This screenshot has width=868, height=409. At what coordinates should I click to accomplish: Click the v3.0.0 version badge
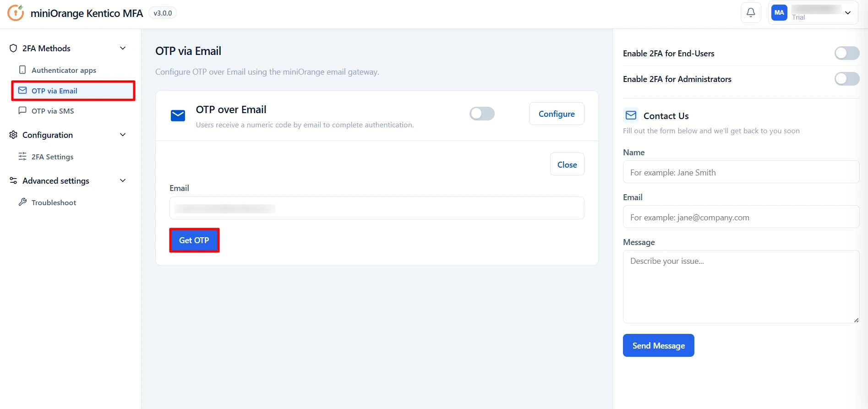163,13
